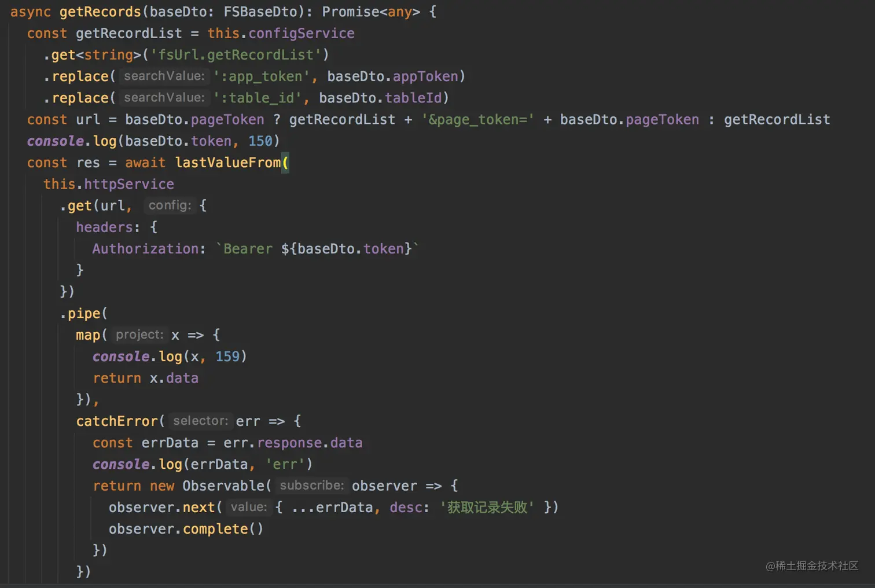Click this.httpService expression
This screenshot has height=588, width=875.
click(108, 184)
